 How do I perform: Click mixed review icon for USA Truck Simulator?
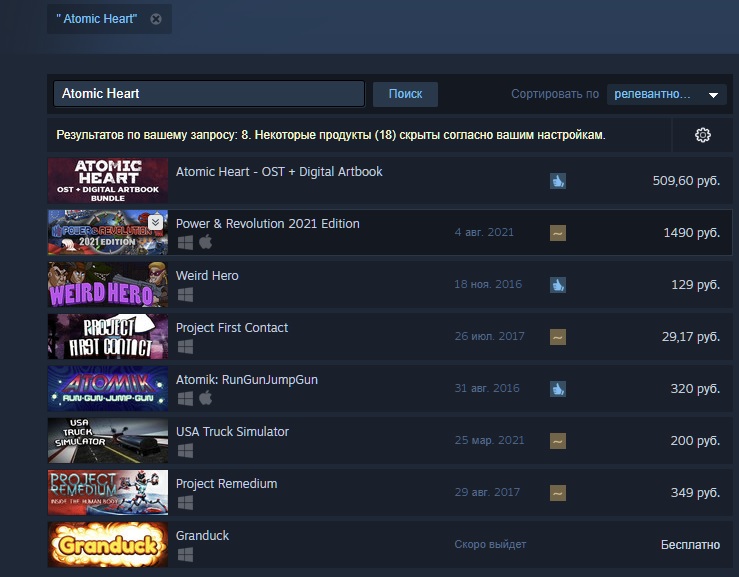(558, 441)
